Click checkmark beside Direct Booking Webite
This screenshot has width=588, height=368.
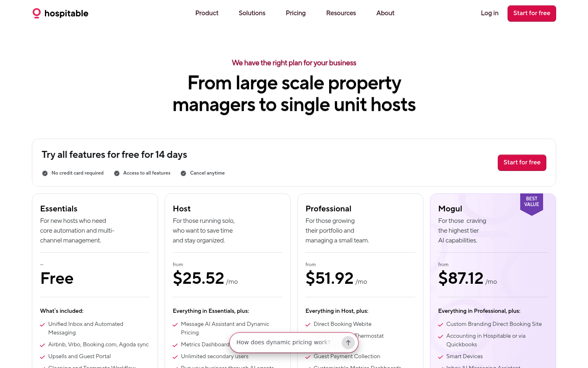308,325
